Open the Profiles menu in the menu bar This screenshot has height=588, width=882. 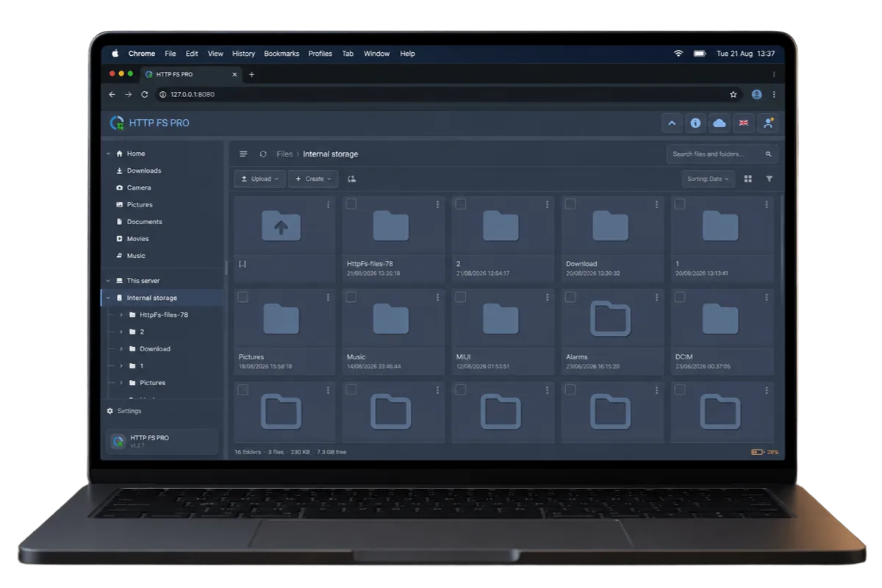[x=320, y=54]
